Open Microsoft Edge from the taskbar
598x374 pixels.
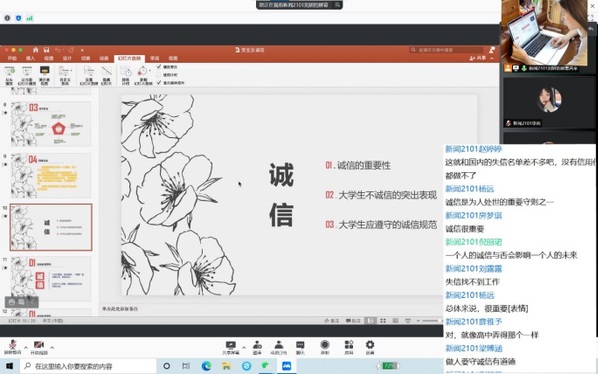(x=206, y=366)
